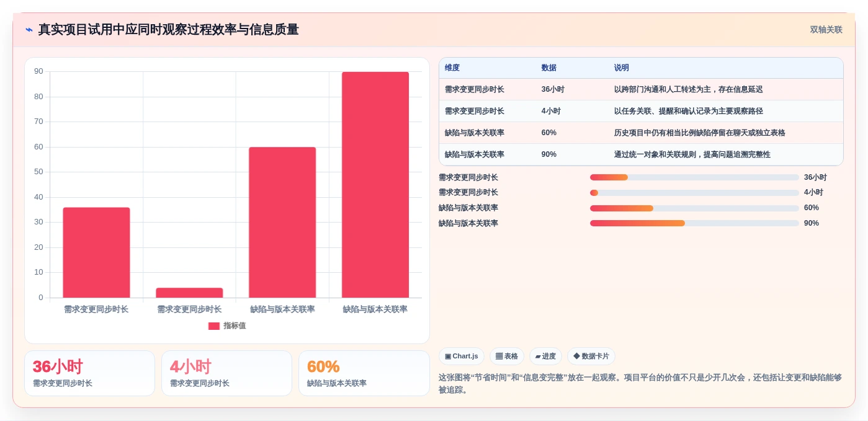868x421 pixels.
Task: Click the 36小时 cell in the table
Action: [553, 89]
